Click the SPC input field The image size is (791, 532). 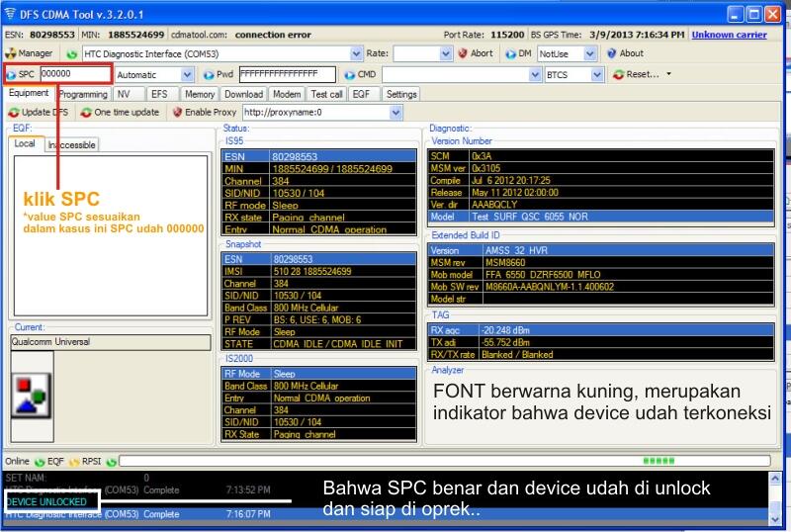pyautogui.click(x=75, y=74)
